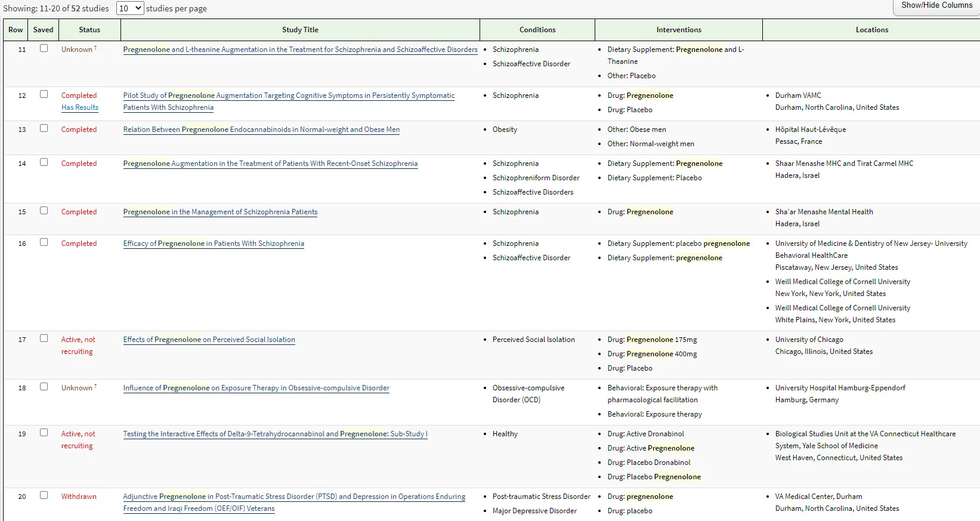Image resolution: width=980 pixels, height=521 pixels.
Task: Click the Perceived Social Isolation condition
Action: 534,340
